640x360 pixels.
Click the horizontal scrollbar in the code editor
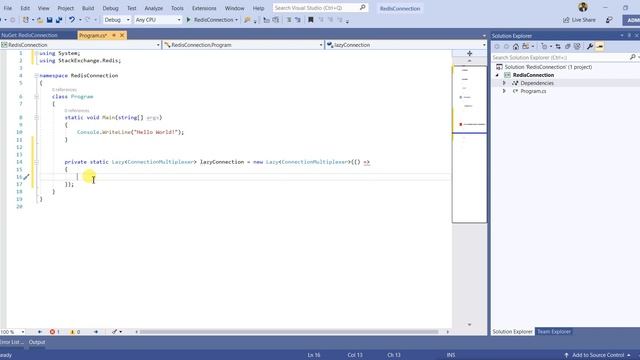click(289, 332)
